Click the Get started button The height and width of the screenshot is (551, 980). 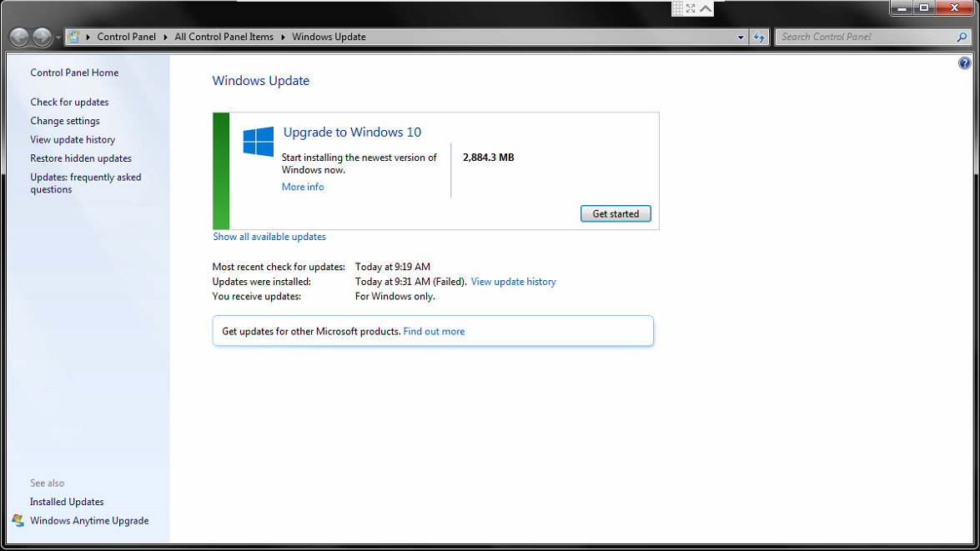pos(616,213)
